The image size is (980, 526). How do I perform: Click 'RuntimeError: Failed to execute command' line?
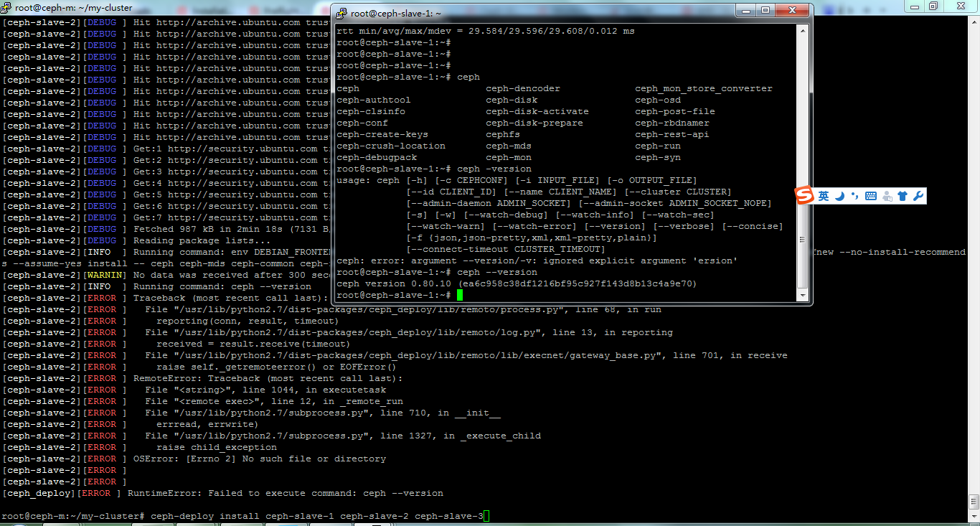point(286,493)
